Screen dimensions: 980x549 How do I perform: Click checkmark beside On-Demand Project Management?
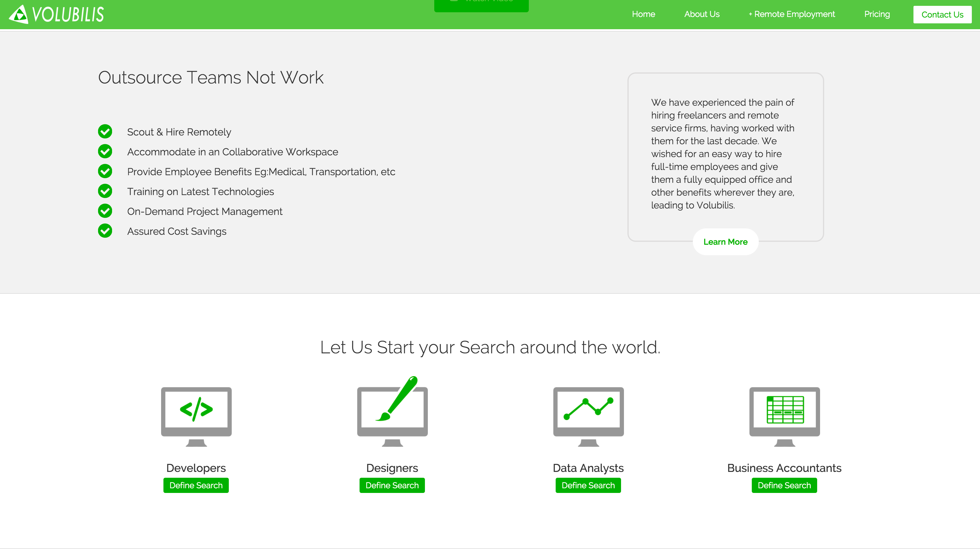pyautogui.click(x=105, y=211)
